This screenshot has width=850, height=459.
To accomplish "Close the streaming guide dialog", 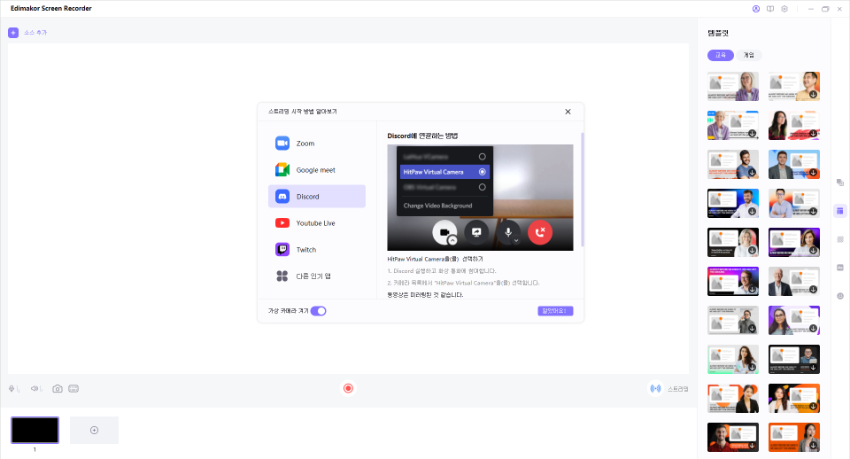I will coord(568,112).
